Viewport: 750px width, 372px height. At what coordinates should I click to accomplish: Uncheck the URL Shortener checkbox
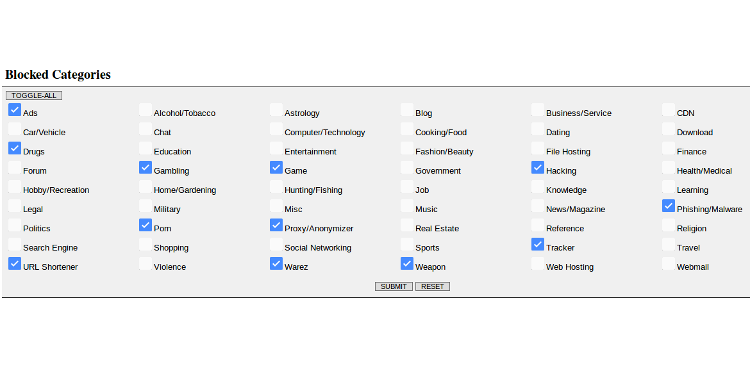coord(14,263)
